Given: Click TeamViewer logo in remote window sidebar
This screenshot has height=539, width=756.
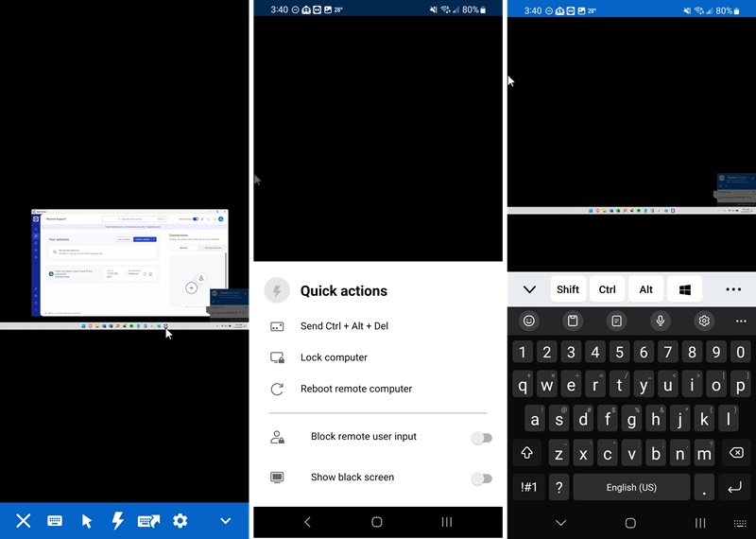Looking at the screenshot, I should pyautogui.click(x=36, y=219).
